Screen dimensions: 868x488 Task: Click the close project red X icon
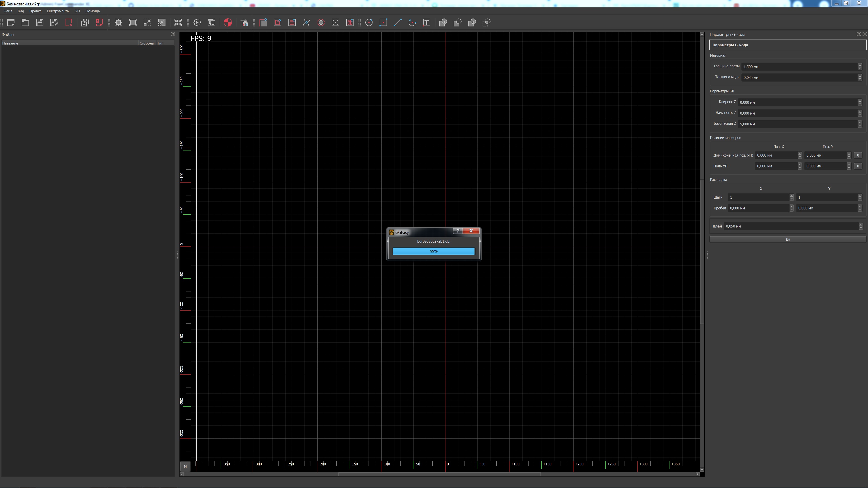[x=69, y=23]
